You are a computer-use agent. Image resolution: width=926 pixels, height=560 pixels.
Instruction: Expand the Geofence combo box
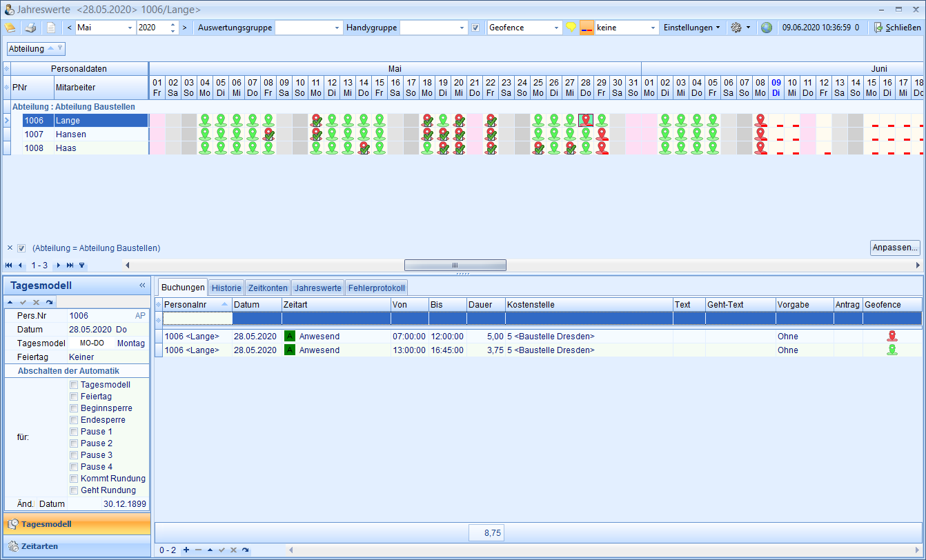556,28
